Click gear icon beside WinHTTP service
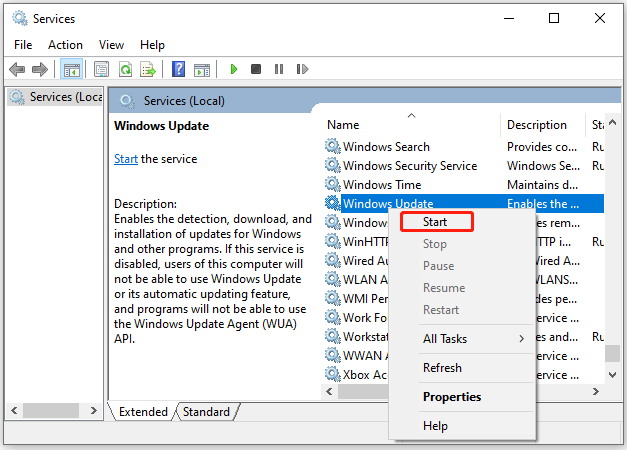 point(332,241)
